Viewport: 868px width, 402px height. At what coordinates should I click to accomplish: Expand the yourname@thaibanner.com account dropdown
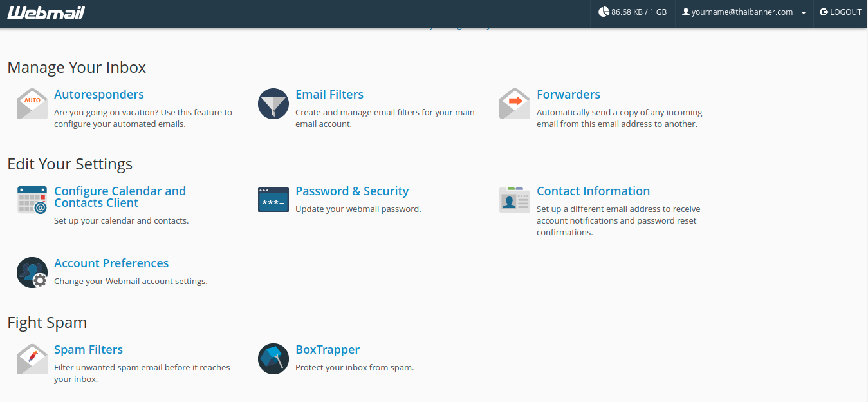point(744,12)
